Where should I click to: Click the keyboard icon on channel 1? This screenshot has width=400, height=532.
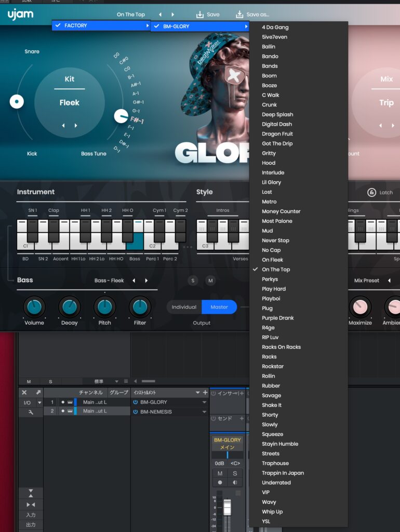coord(70,402)
